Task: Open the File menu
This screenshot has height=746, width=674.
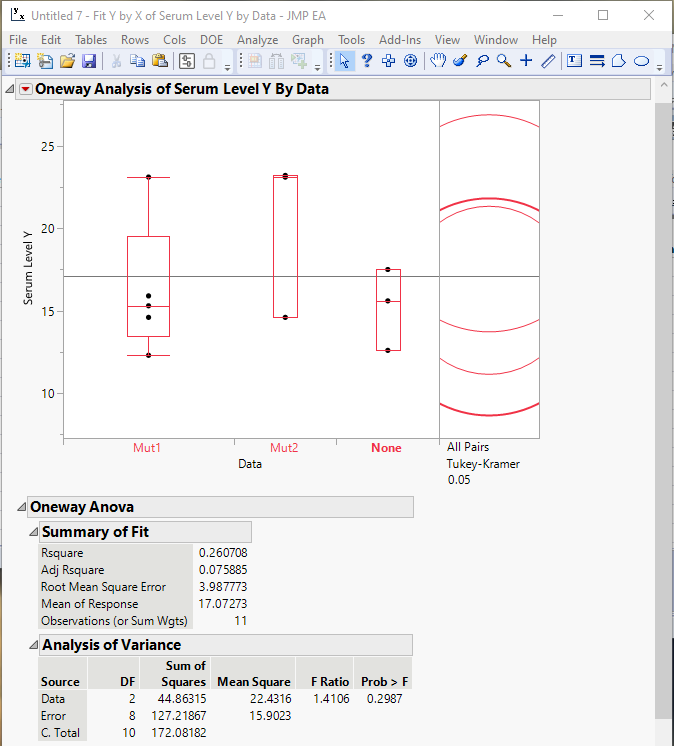Action: 18,40
